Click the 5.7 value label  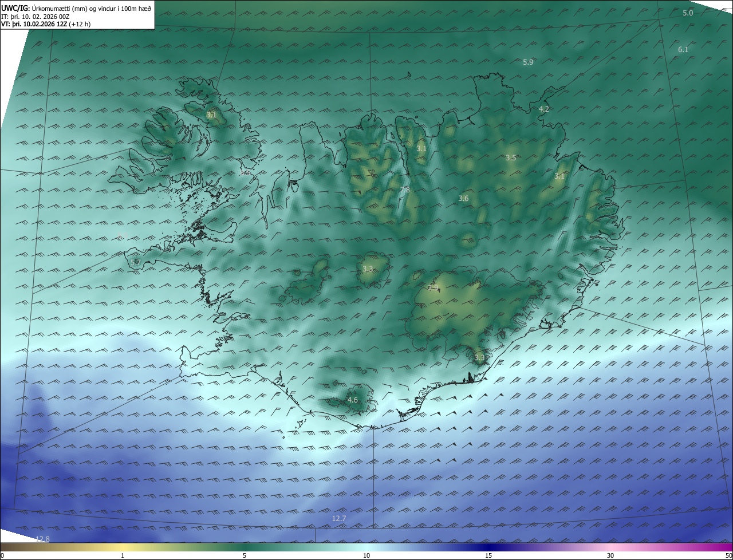(135, 262)
